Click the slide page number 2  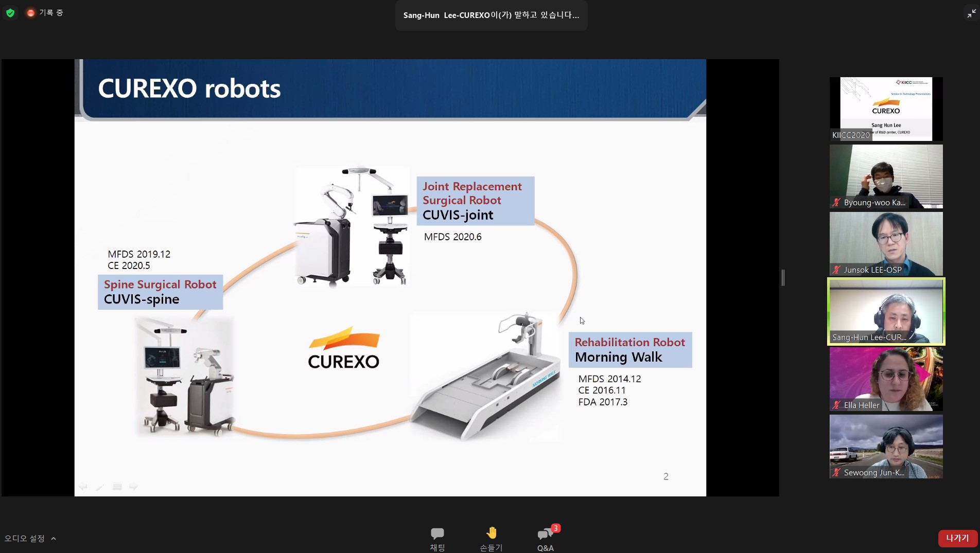pyautogui.click(x=666, y=477)
